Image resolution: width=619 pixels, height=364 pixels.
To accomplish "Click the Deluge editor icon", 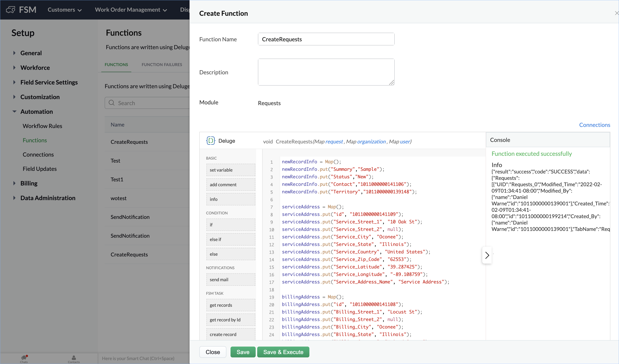I will tap(211, 141).
